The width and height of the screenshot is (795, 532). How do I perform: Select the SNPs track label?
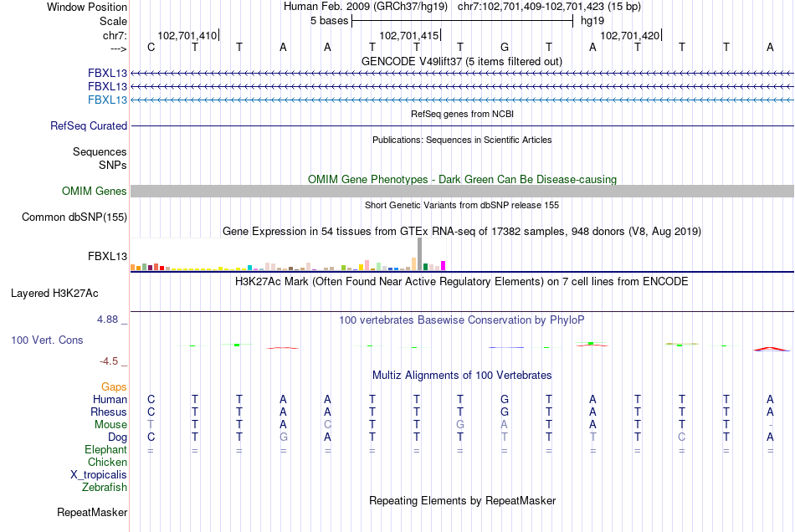(x=113, y=165)
